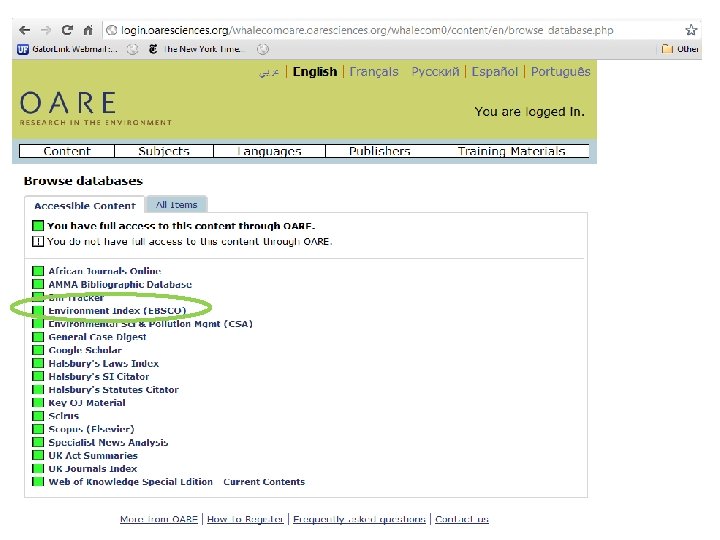The image size is (720, 540).
Task: Click green square beside UK Journals Index
Action: point(38,469)
